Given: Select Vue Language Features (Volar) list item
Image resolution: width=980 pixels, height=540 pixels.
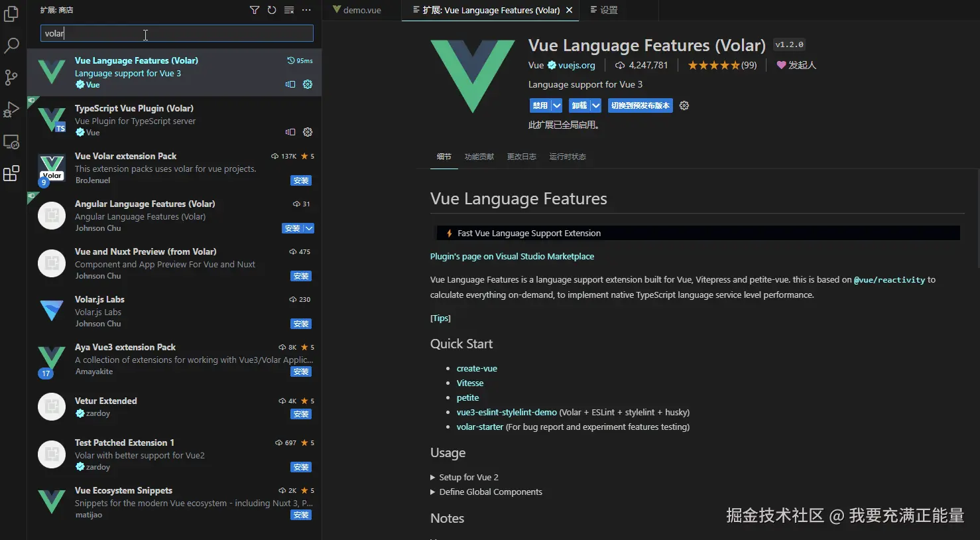Looking at the screenshot, I should 174,72.
